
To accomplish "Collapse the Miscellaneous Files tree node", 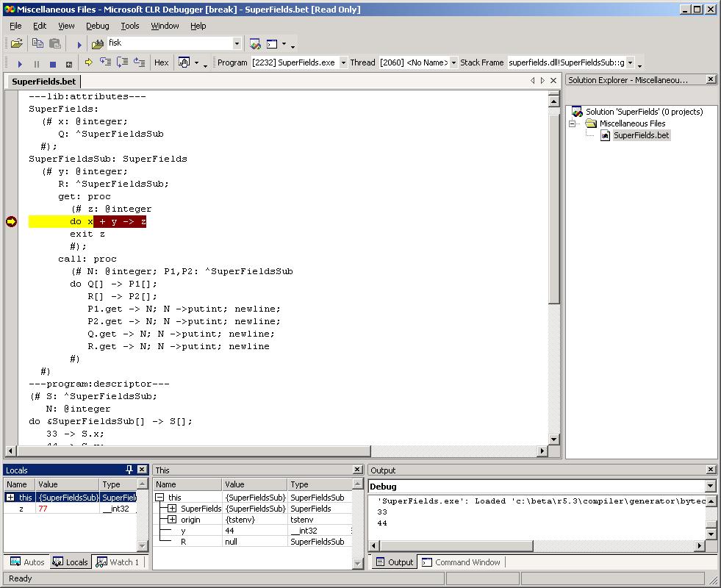I will coord(573,123).
